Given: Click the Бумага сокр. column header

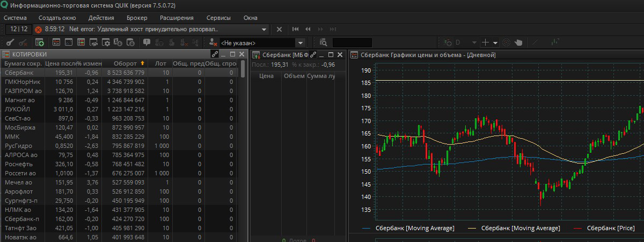Looking at the screenshot, I should [23, 63].
